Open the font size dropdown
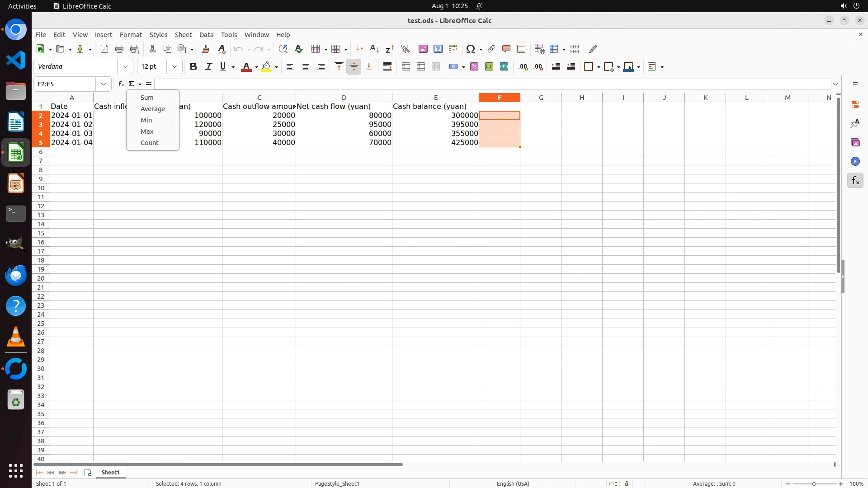868x488 pixels. click(x=175, y=67)
